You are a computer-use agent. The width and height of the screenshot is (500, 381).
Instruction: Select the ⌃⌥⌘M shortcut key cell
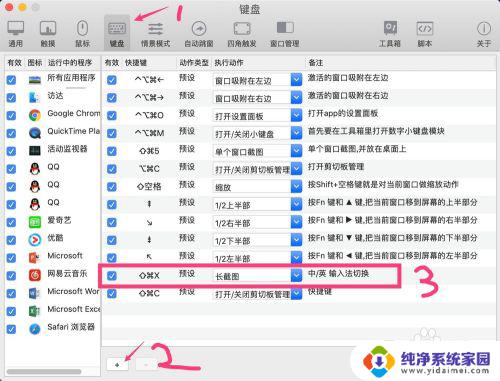tap(149, 133)
